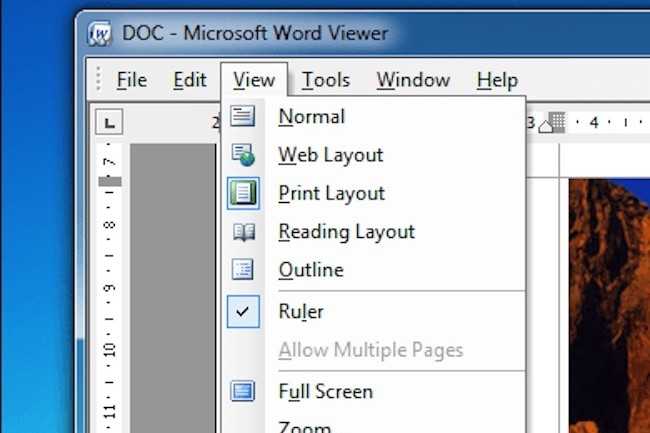Select Full Screen menu entry
The width and height of the screenshot is (650, 433).
[x=373, y=392]
